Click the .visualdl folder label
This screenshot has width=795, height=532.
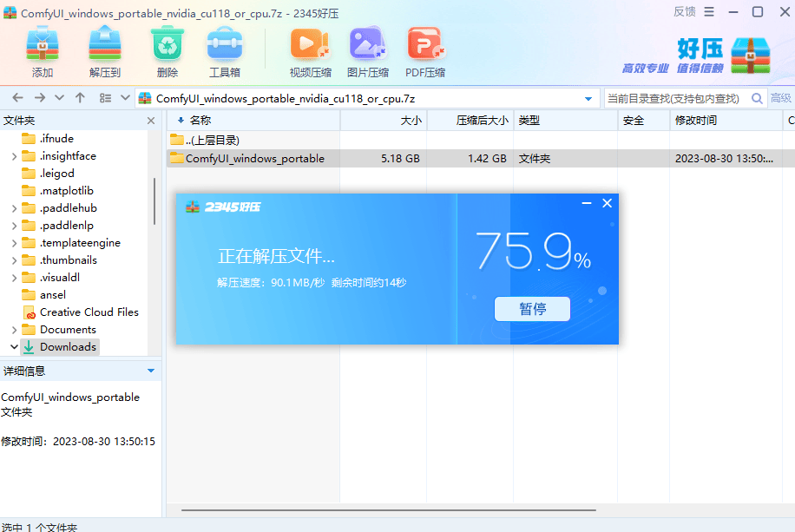[60, 278]
